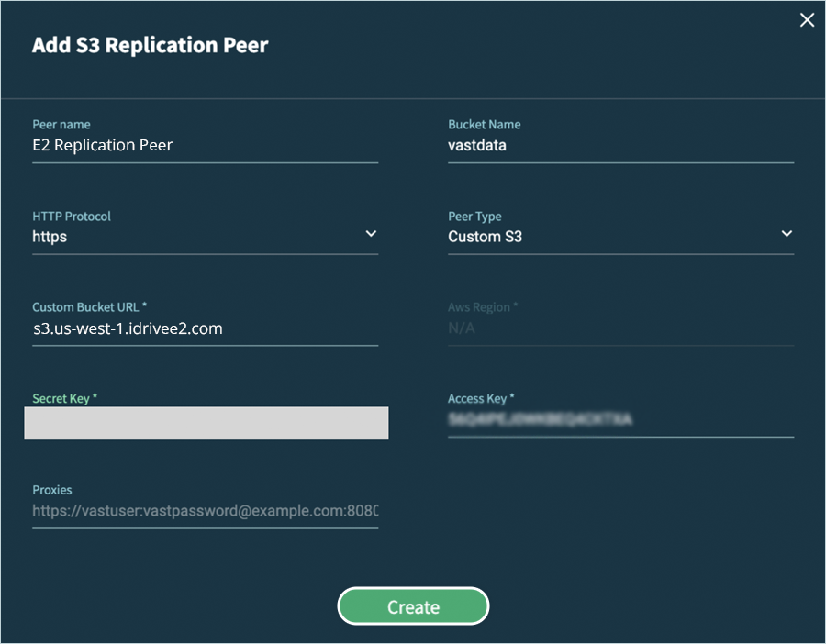The width and height of the screenshot is (826, 644).
Task: Click the Bucket Name field containing 'vastdata'
Action: [620, 145]
